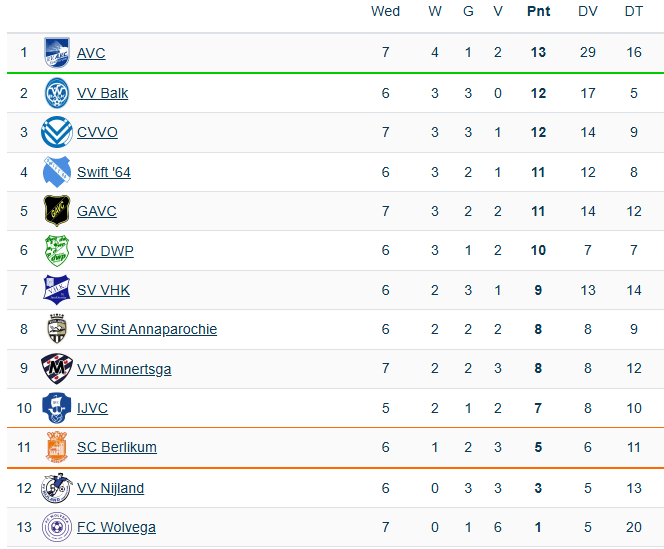The width and height of the screenshot is (664, 549).
Task: Open the IJVC team link
Action: tap(92, 408)
